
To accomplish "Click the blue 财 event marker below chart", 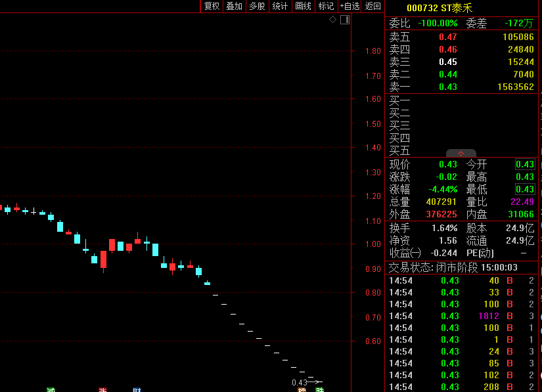I will [137, 389].
